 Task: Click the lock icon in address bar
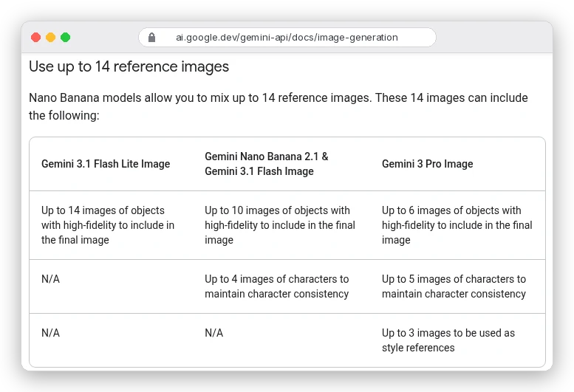tap(151, 38)
